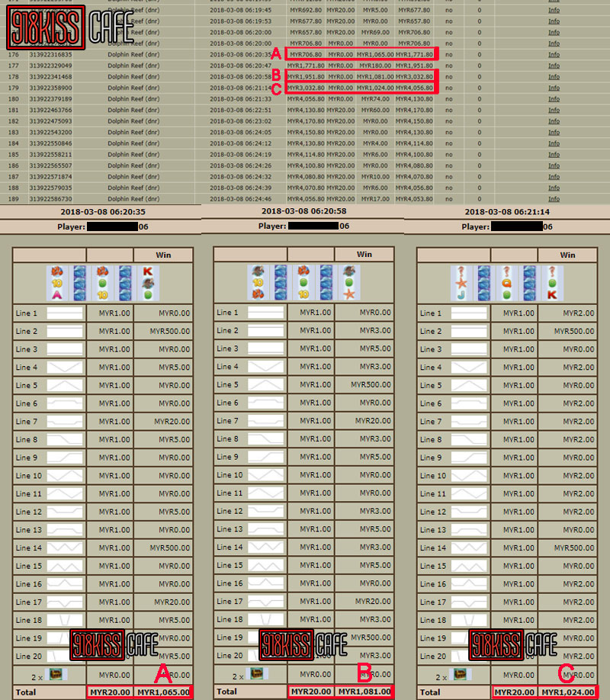Viewport: 610px width, 700px height.
Task: Open Info link for row 183
Action: click(554, 133)
